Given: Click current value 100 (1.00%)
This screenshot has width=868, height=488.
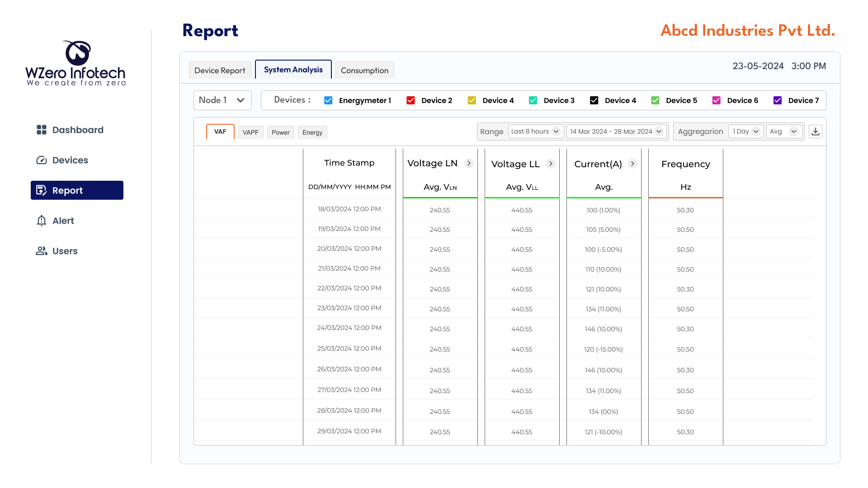Looking at the screenshot, I should tap(603, 210).
